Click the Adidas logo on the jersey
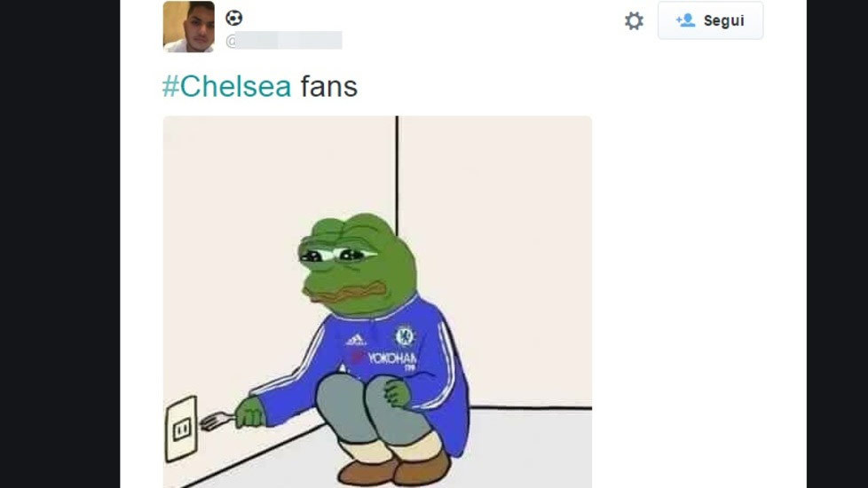 pos(356,340)
